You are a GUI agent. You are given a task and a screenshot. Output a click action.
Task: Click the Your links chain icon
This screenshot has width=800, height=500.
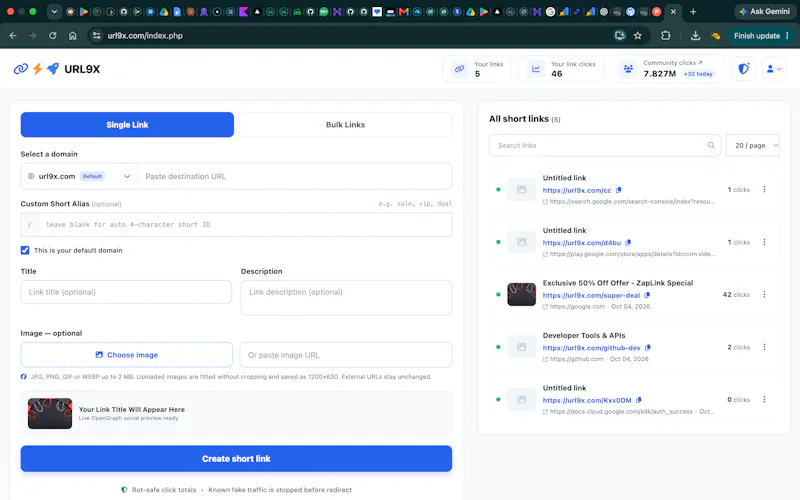point(459,69)
